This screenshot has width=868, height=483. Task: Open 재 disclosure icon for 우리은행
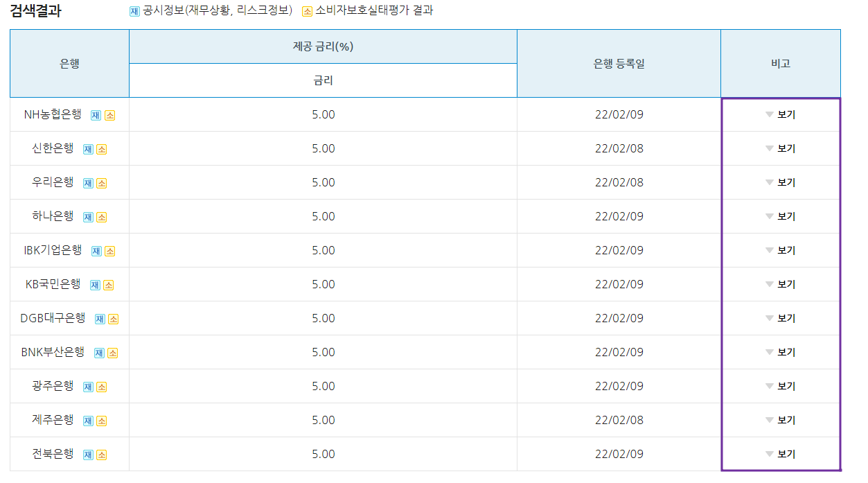88,183
